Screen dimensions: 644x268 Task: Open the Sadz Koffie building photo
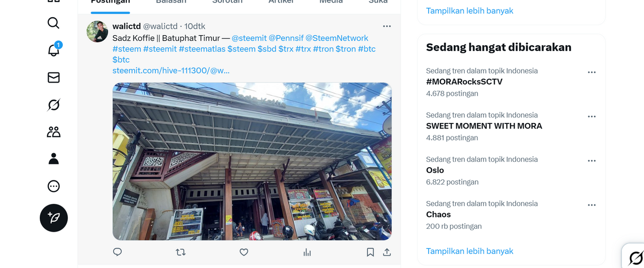click(x=252, y=161)
